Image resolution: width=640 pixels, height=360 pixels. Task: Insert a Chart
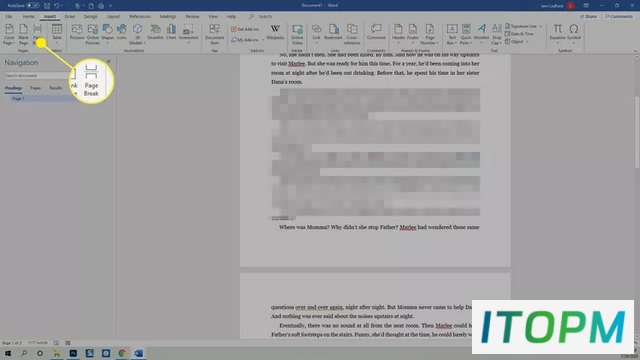pos(171,32)
